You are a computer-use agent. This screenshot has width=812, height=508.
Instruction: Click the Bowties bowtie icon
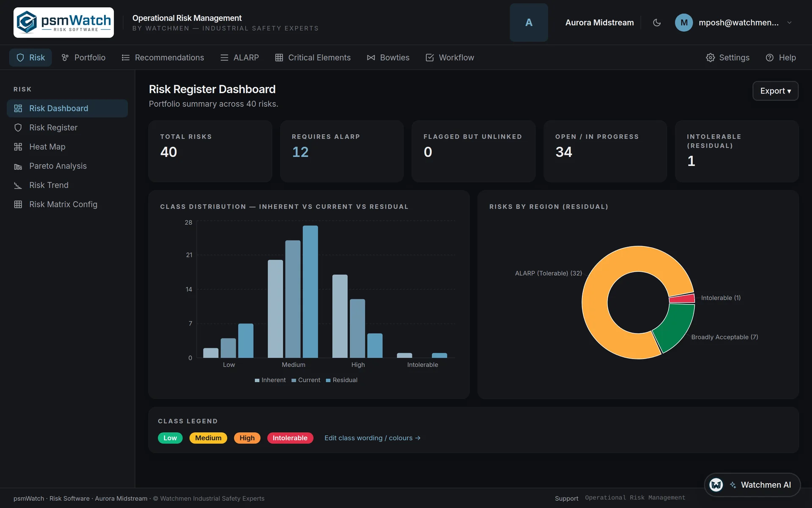pyautogui.click(x=371, y=58)
